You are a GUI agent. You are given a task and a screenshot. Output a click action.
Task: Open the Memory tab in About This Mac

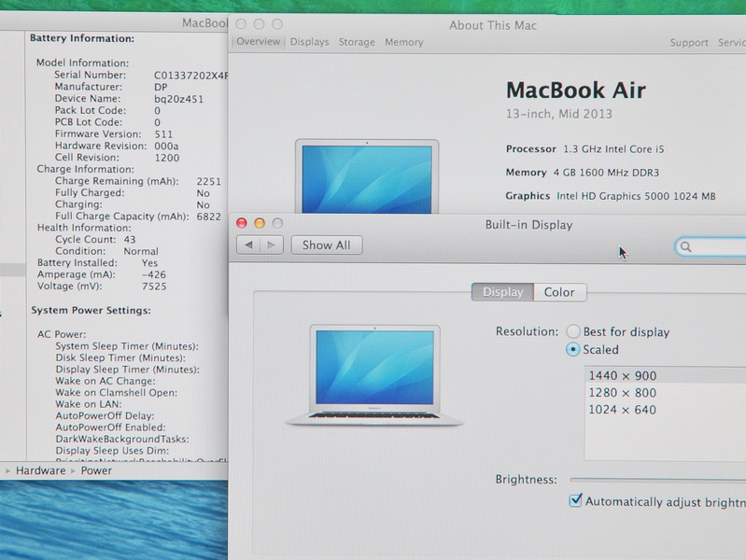[404, 42]
